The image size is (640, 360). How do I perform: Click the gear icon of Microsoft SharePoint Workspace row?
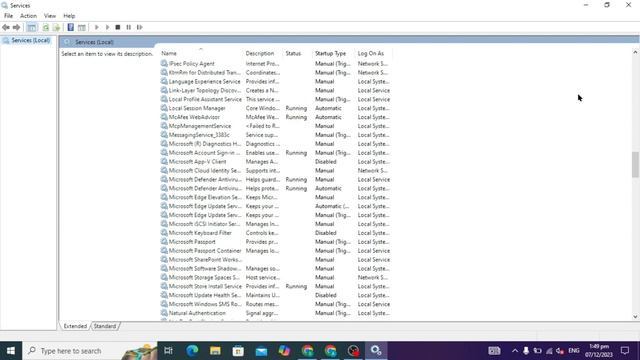pos(164,260)
